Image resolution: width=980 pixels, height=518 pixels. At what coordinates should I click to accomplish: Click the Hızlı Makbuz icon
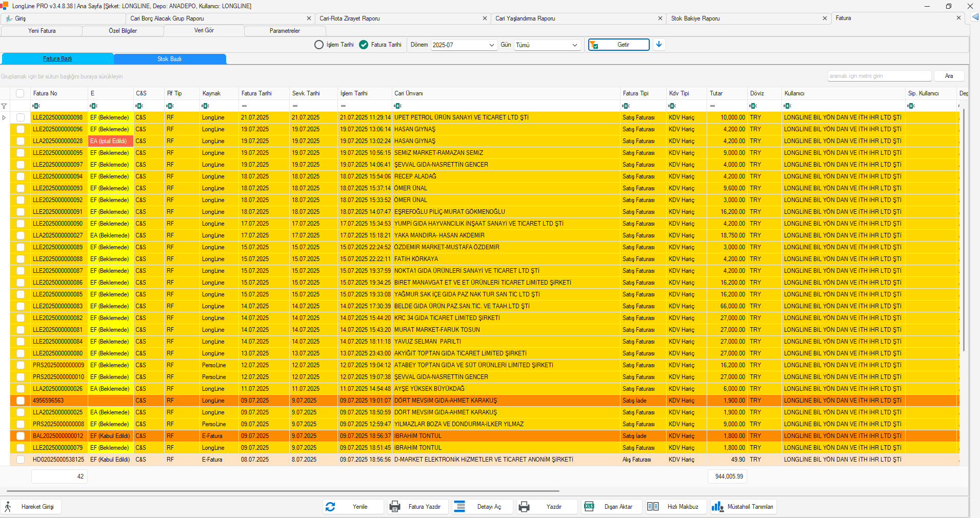[653, 506]
